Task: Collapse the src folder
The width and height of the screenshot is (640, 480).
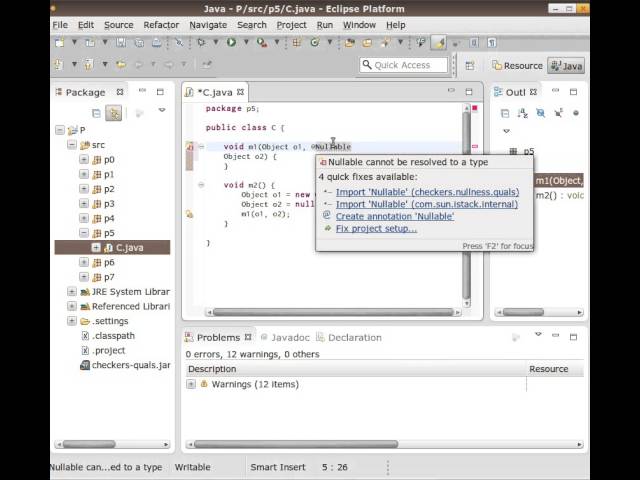Action: coord(72,145)
